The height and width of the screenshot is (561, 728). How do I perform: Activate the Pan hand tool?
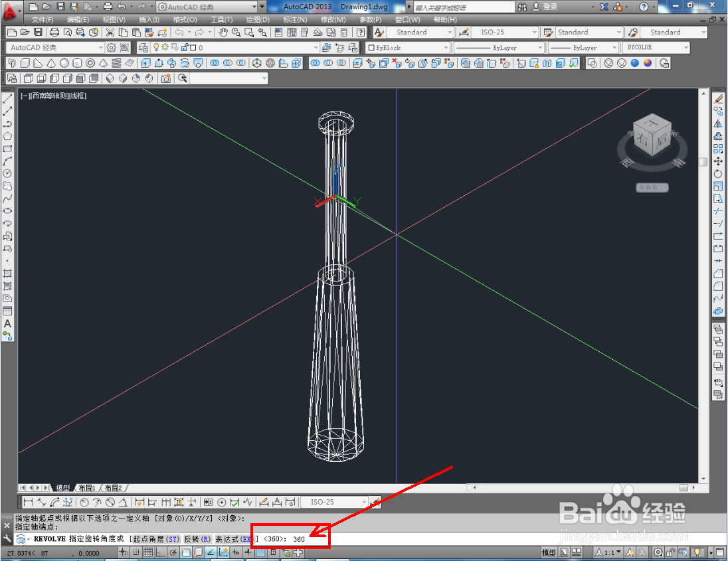pyautogui.click(x=223, y=32)
